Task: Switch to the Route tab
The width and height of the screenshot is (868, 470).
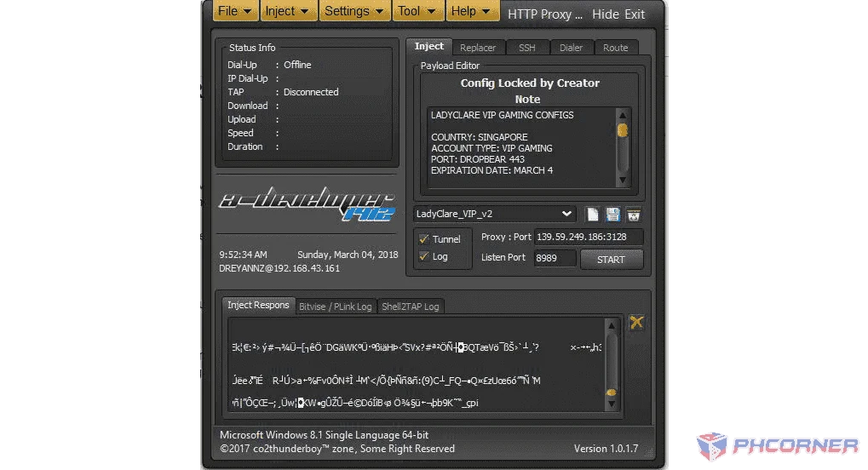Action: (x=616, y=48)
